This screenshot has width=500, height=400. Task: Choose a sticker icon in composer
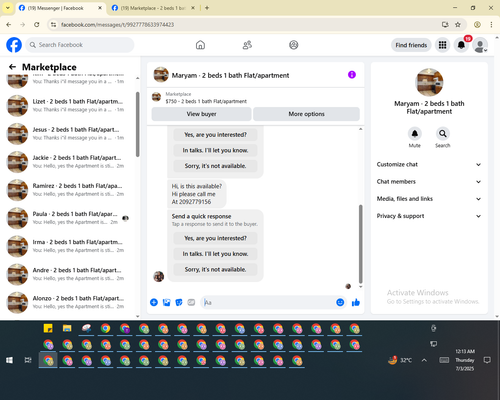pos(179,302)
